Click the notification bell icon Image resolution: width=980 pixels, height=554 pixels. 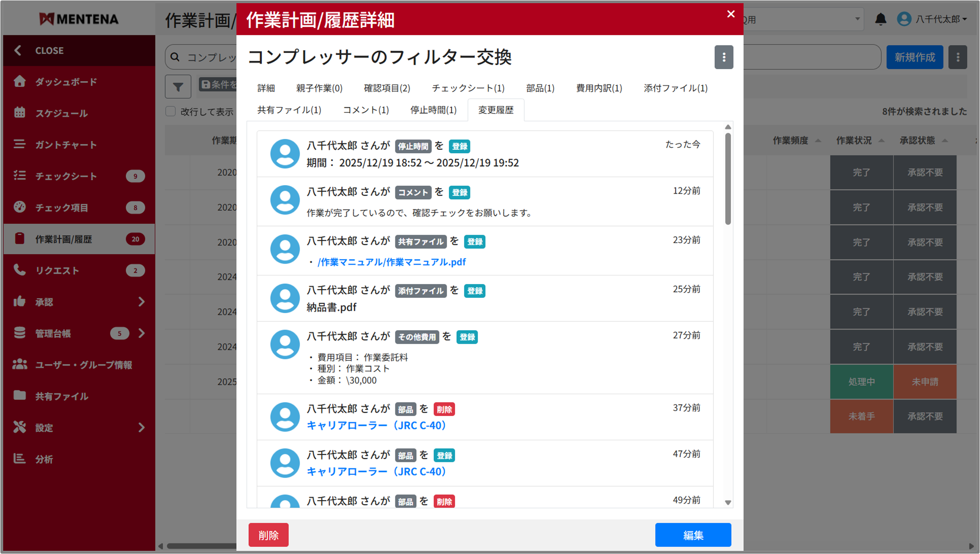pos(880,19)
